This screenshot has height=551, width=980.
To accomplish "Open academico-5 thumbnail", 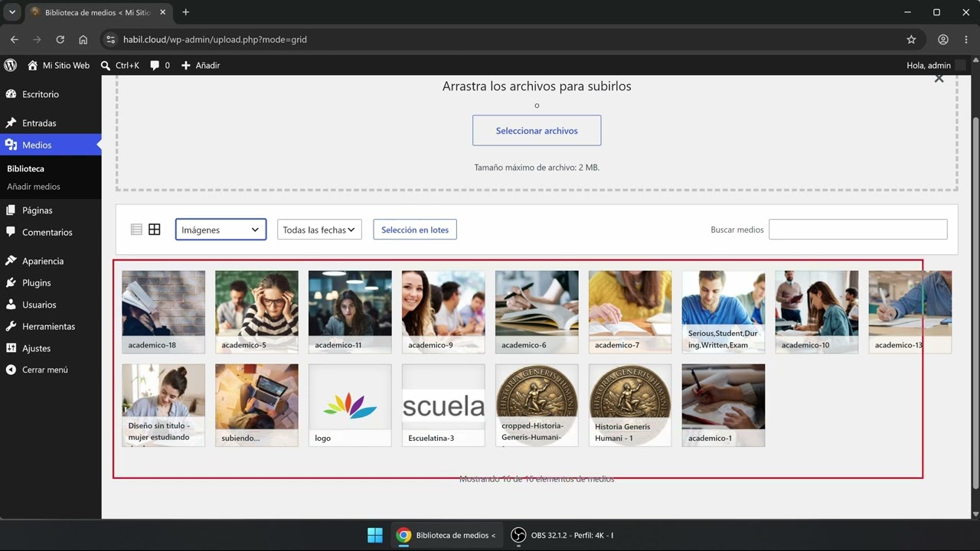I will 256,311.
